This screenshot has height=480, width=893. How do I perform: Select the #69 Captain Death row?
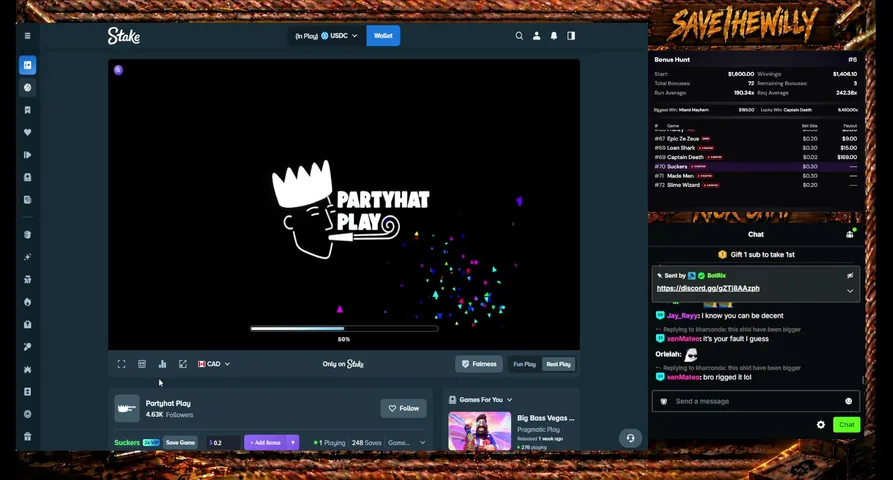[756, 157]
